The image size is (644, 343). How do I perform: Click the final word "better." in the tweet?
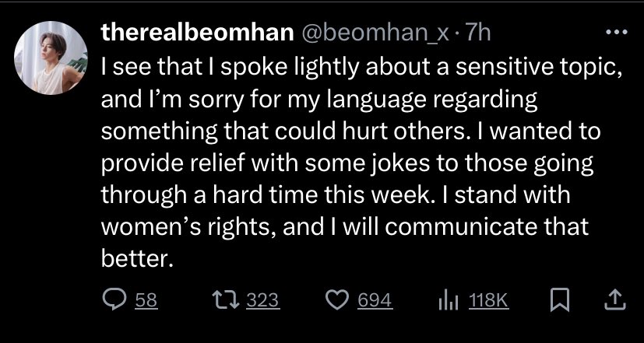click(135, 258)
